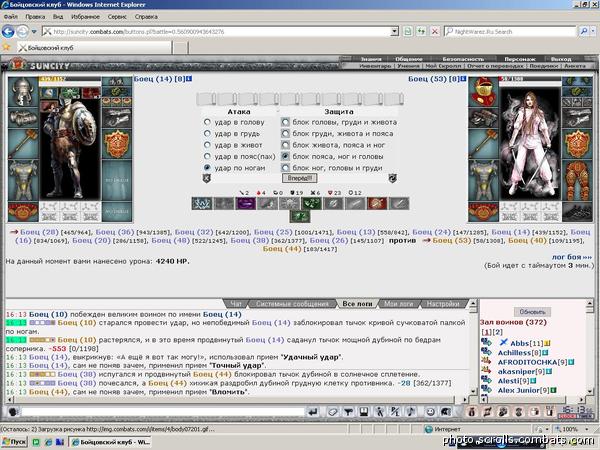600x450 pixels.
Task: Click the opponent's red helmet equipment slot
Action: click(483, 92)
